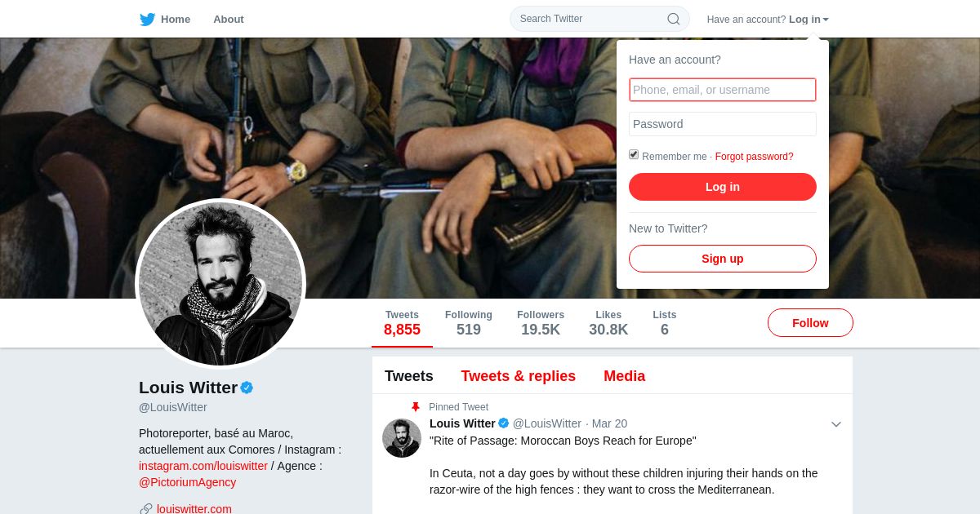The image size is (980, 514).
Task: Click the verified badge in the pinned tweet
Action: tap(504, 423)
